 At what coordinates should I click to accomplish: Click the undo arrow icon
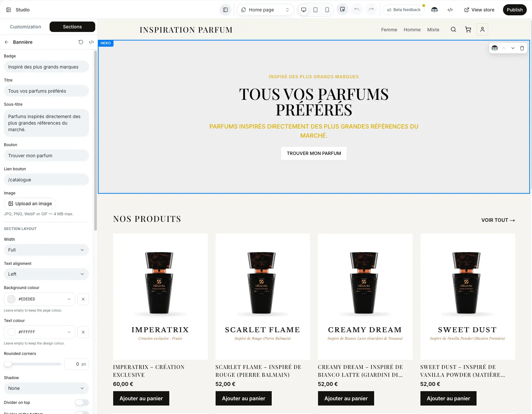pos(357,9)
